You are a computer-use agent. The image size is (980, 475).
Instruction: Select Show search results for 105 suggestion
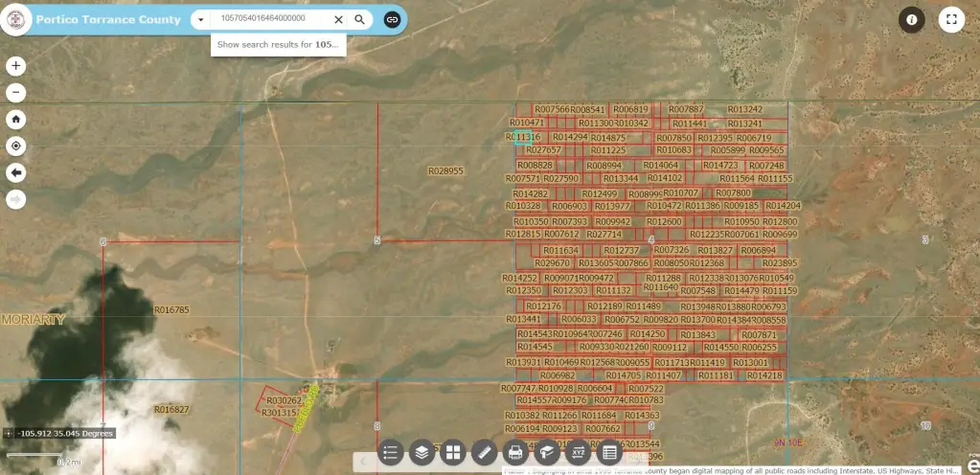(278, 45)
